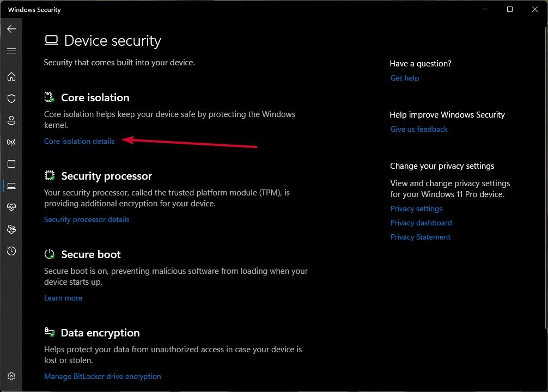
Task: Open Family options sidebar icon
Action: pos(11,229)
